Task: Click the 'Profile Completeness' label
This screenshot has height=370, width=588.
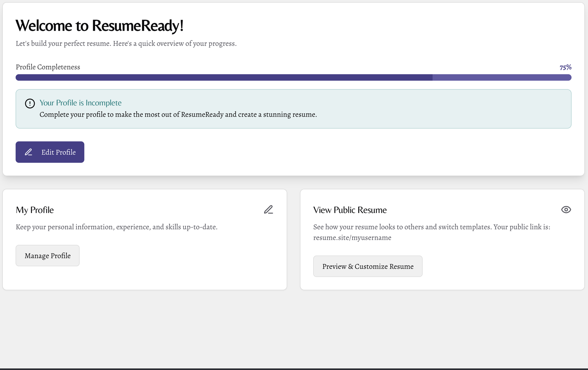Action: [48, 67]
